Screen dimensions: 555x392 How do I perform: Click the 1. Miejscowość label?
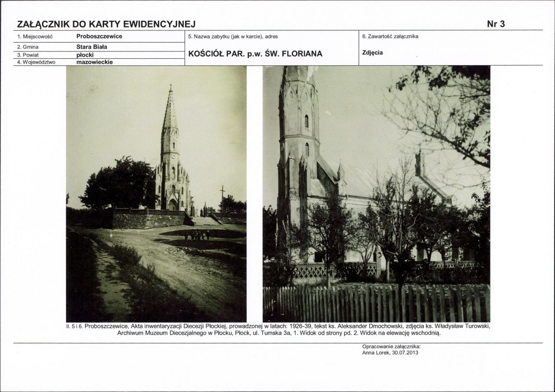(35, 37)
